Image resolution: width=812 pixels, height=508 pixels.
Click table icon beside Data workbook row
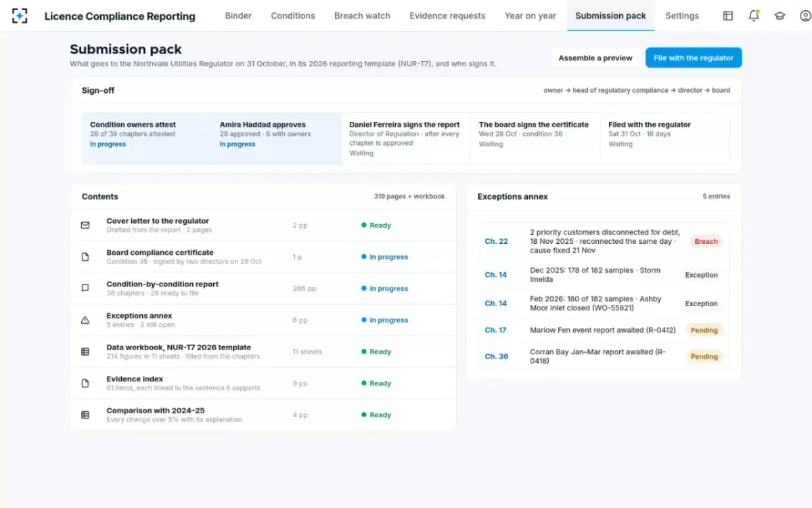pos(85,352)
